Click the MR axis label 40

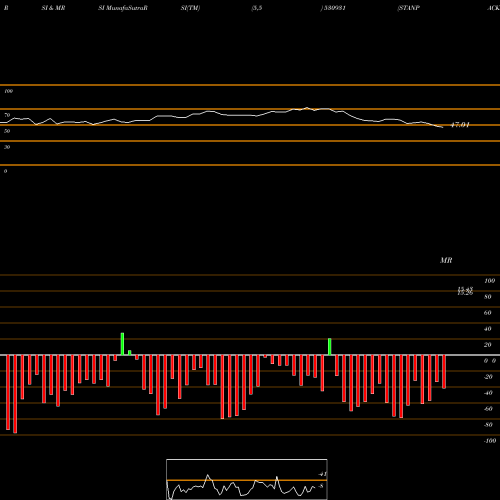pyautogui.click(x=488, y=329)
